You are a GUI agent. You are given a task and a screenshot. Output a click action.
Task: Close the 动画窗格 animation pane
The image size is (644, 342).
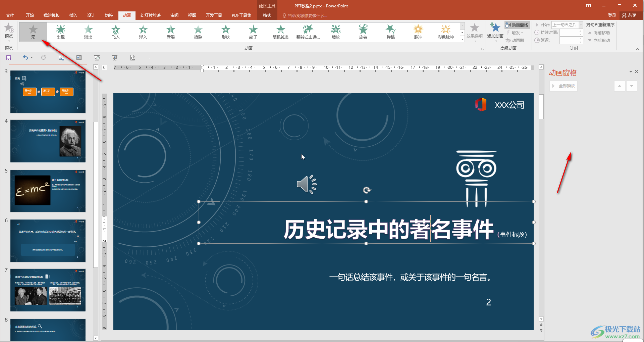[x=637, y=71]
